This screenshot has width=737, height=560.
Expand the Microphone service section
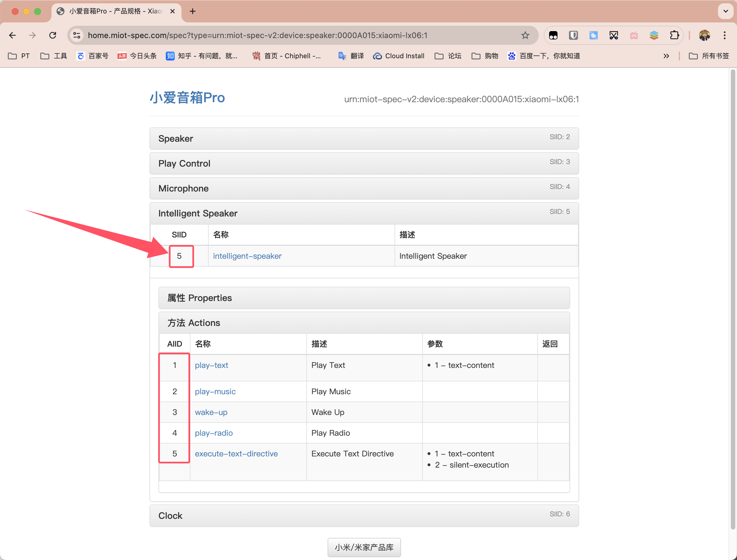[364, 188]
